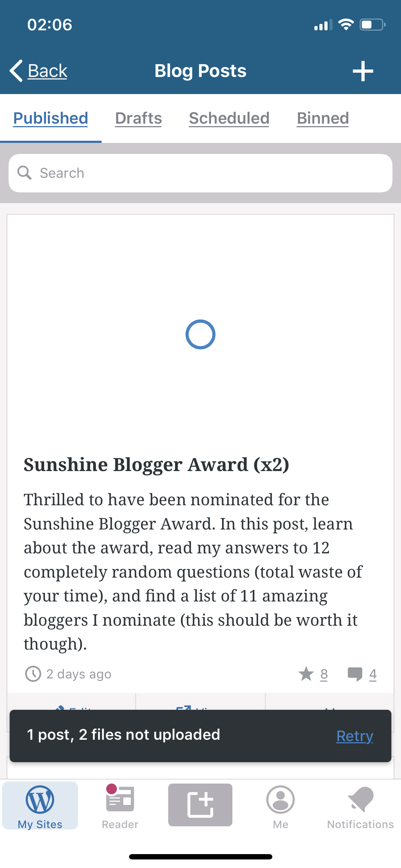Image resolution: width=401 pixels, height=868 pixels.
Task: Open the Scheduled tab
Action: point(229,118)
